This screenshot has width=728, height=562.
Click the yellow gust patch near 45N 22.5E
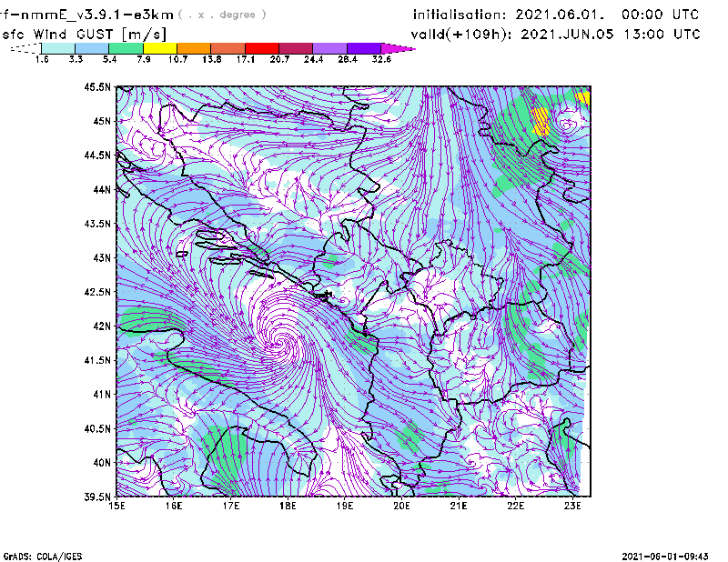coord(540,122)
